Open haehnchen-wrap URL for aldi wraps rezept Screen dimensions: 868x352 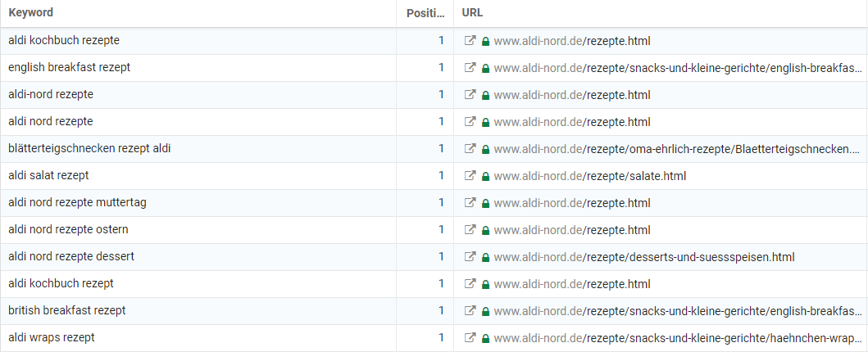coord(678,337)
